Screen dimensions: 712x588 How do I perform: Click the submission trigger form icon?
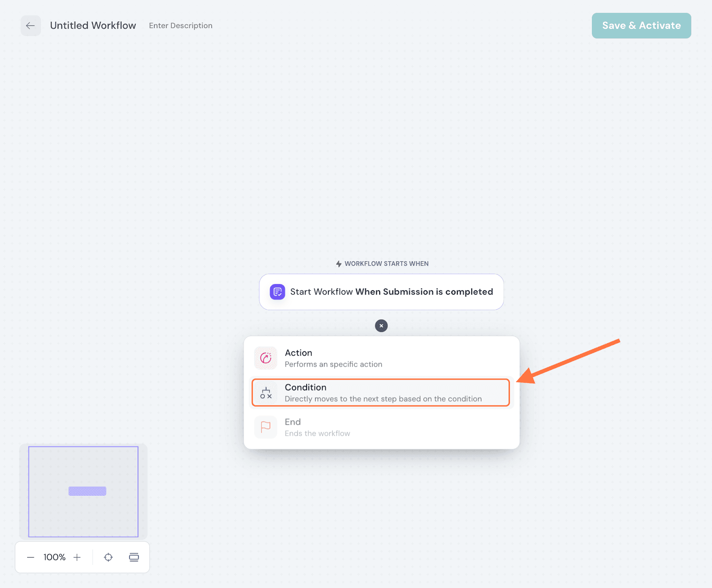tap(277, 292)
